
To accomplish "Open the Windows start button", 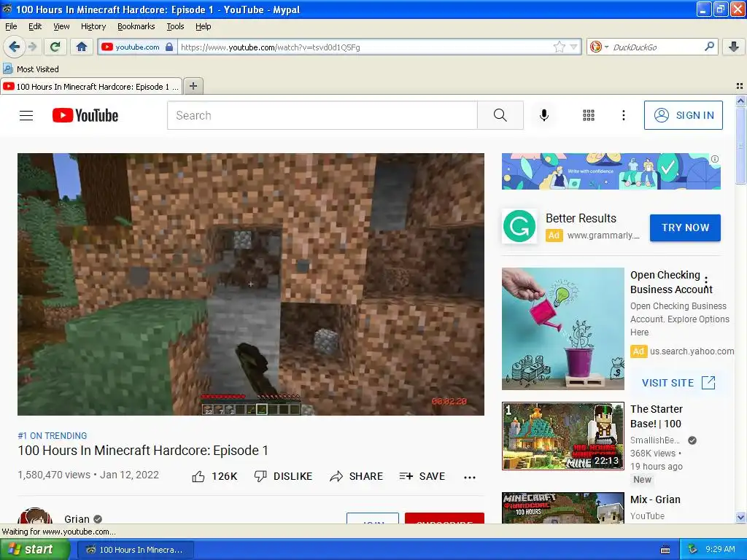I will pos(34,550).
